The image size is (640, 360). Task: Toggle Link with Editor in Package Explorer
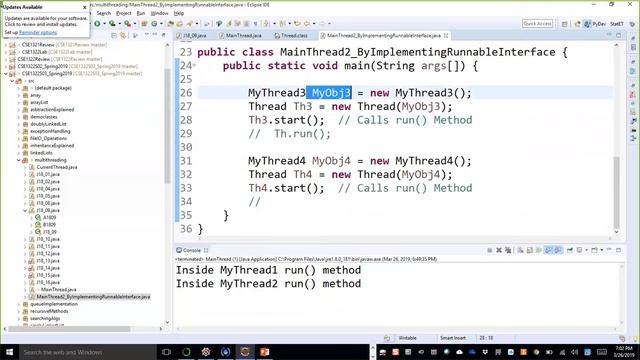122,36
